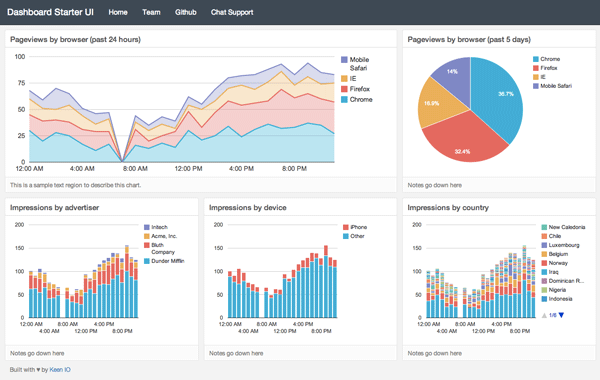Click the Dashboard Starter UI brand title
This screenshot has height=380, width=600.
click(50, 12)
